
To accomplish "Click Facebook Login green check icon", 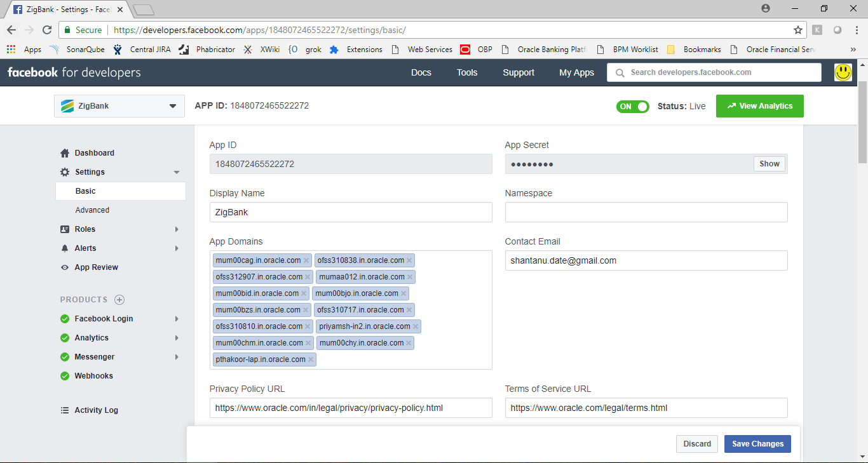I will (65, 319).
